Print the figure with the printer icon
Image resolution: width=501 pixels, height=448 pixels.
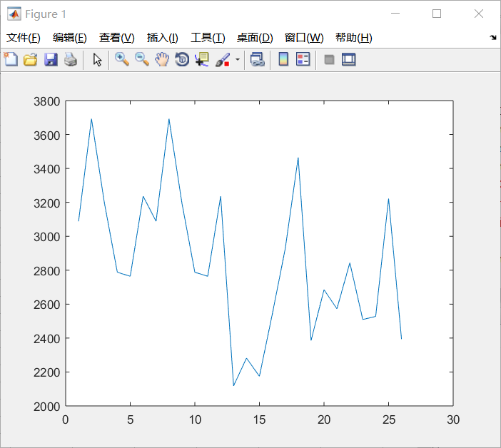pos(71,59)
